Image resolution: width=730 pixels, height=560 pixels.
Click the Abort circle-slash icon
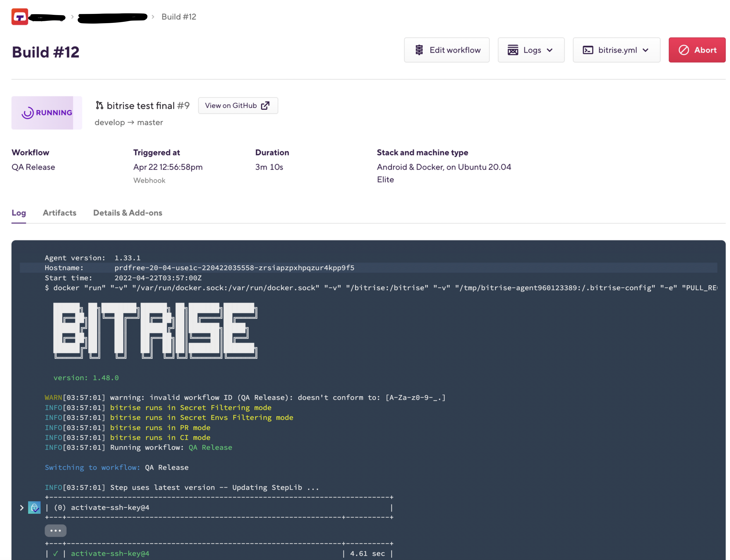point(683,50)
